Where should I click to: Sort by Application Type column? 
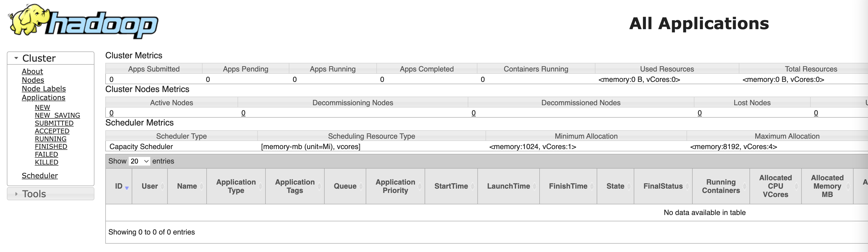pos(236,186)
